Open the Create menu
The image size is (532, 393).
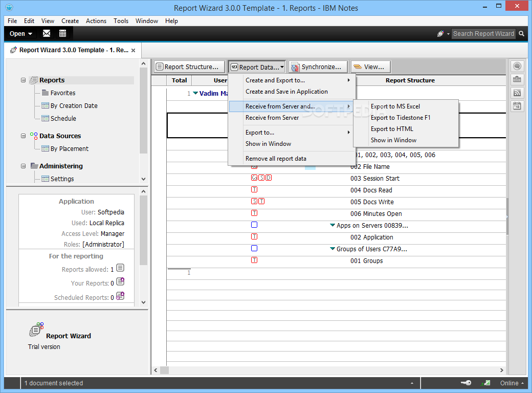(x=70, y=20)
